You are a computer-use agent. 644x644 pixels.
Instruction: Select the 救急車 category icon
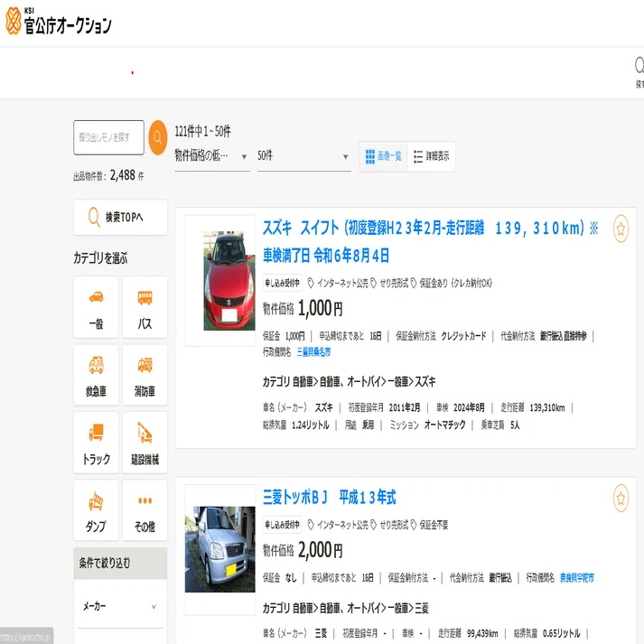coord(96,375)
